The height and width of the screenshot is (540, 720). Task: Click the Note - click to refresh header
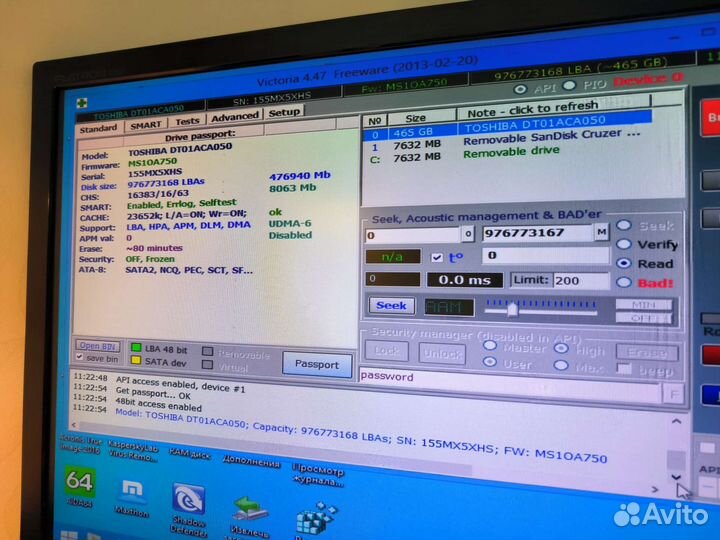553,107
